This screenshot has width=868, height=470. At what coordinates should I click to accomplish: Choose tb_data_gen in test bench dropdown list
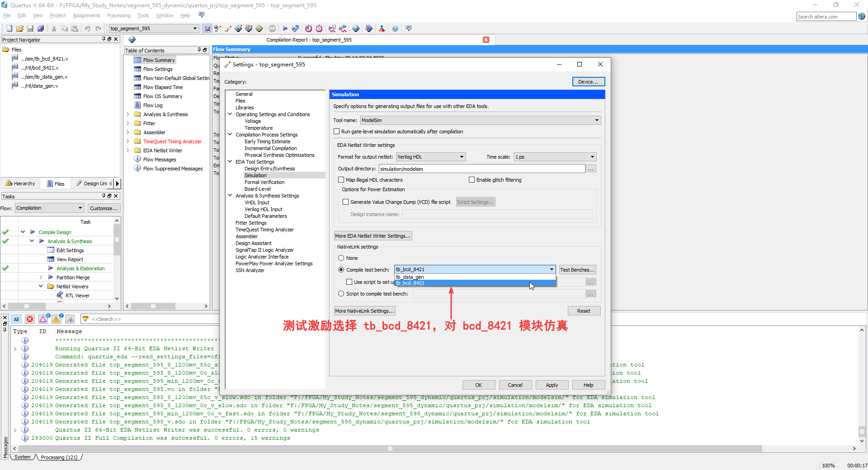pyautogui.click(x=475, y=277)
